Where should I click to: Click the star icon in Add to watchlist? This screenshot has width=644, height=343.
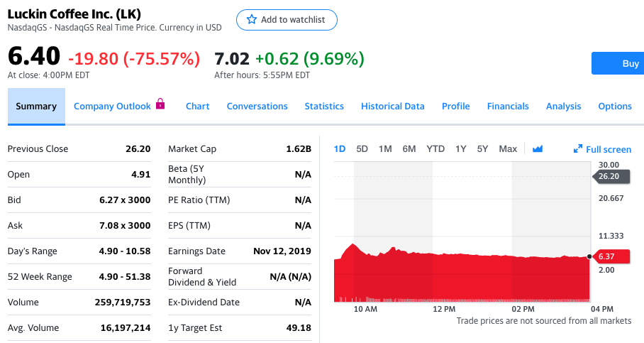pos(251,19)
